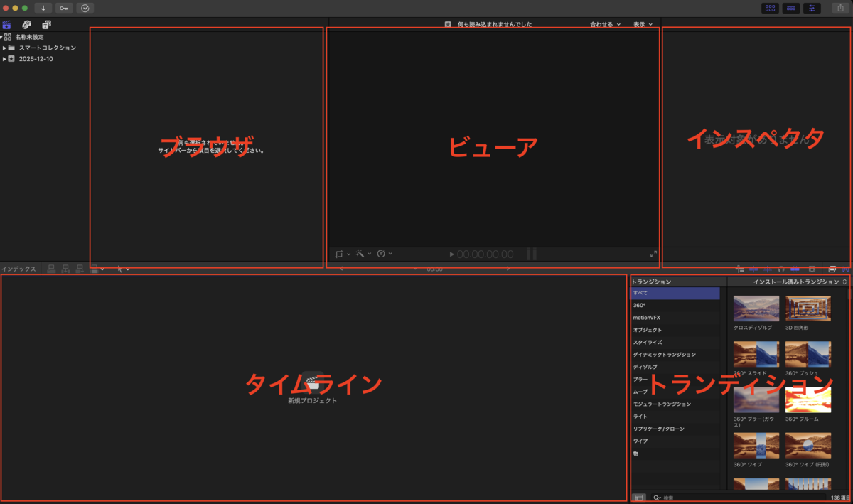Select the すべて transitions category

tap(675, 293)
